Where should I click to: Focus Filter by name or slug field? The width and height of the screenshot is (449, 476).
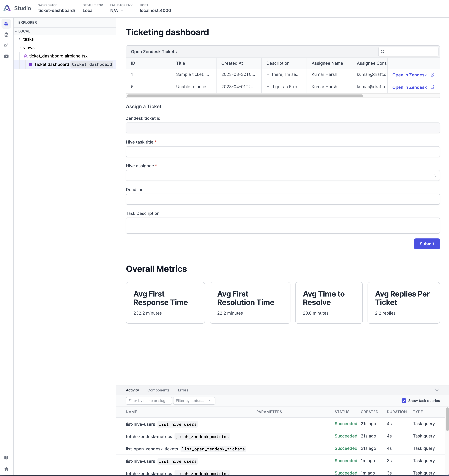point(149,401)
